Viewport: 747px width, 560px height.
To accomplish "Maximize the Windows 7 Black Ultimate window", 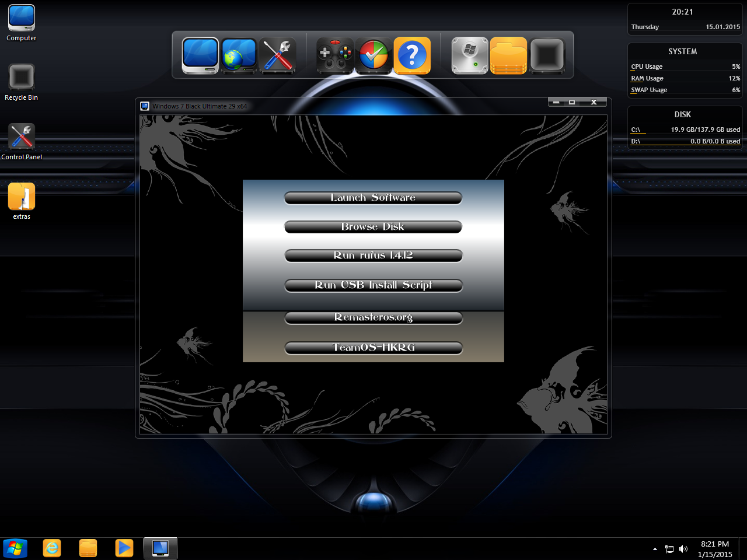I will coord(572,102).
